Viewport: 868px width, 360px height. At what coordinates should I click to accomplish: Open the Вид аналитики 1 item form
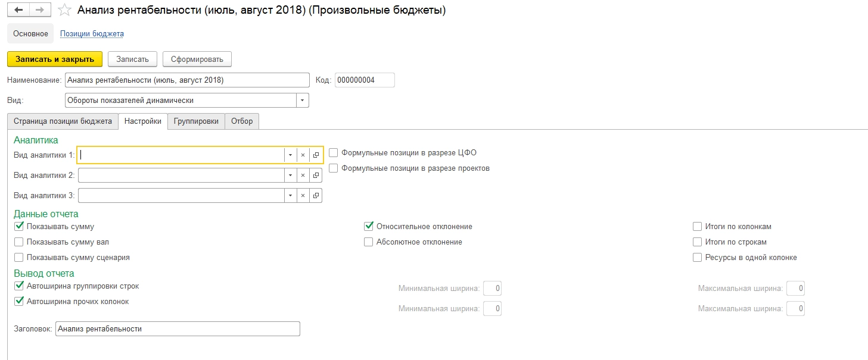316,155
